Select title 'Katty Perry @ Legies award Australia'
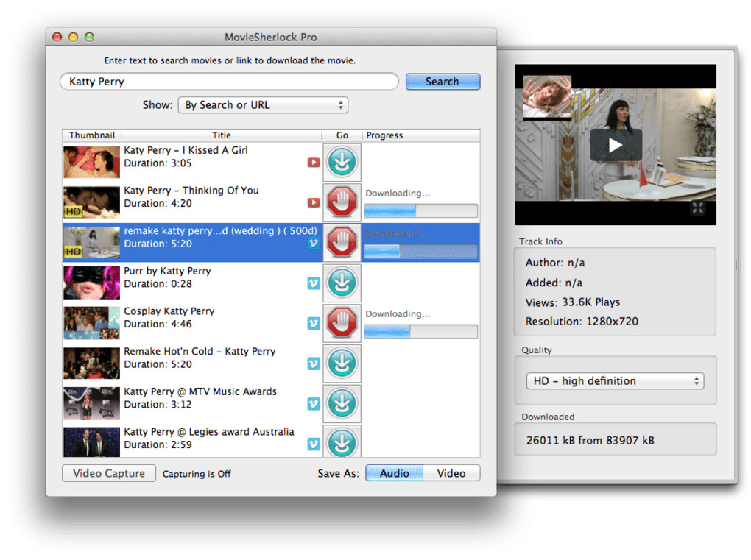 [209, 432]
